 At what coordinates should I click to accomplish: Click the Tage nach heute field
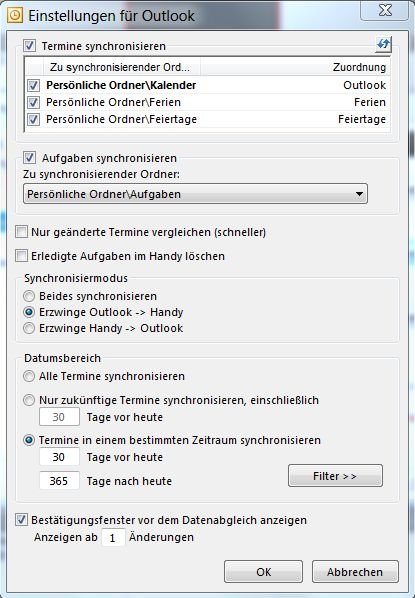coord(59,481)
